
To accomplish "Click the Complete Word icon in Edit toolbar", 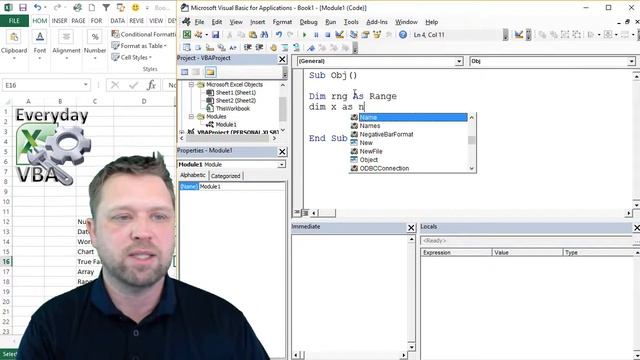I will tap(233, 48).
